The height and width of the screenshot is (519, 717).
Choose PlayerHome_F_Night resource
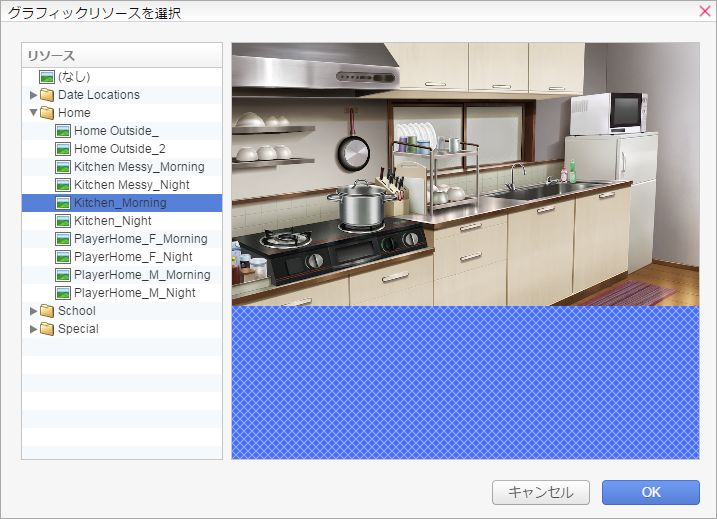pos(133,257)
